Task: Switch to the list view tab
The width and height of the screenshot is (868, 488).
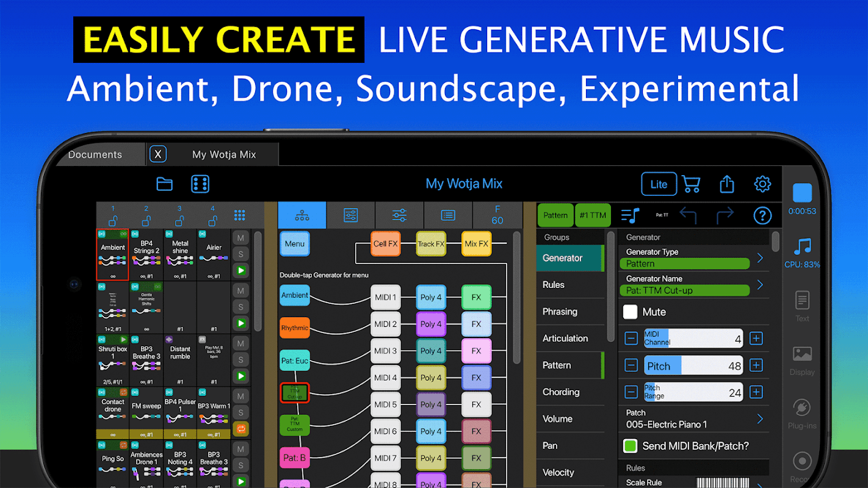Action: click(x=449, y=215)
